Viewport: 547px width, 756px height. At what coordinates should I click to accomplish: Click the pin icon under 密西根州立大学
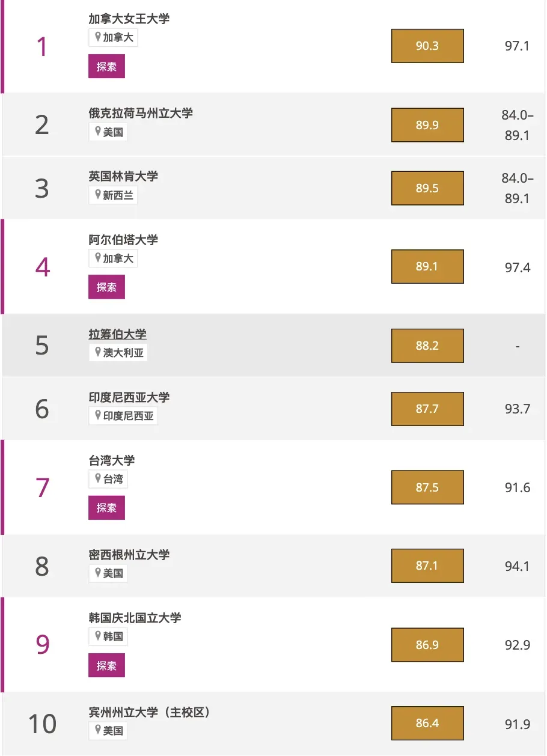coord(98,573)
